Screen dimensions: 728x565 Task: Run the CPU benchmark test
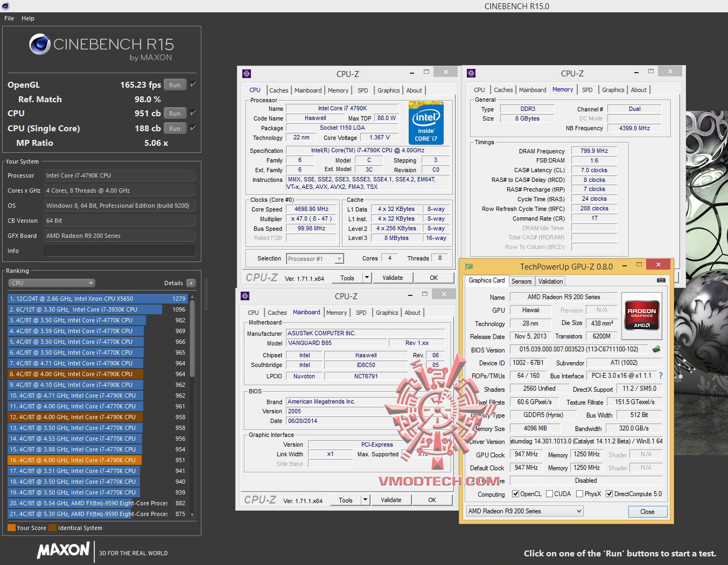click(174, 114)
